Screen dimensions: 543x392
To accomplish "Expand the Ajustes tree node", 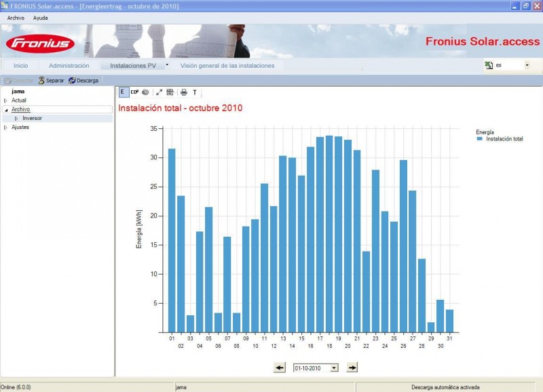I will pos(5,128).
